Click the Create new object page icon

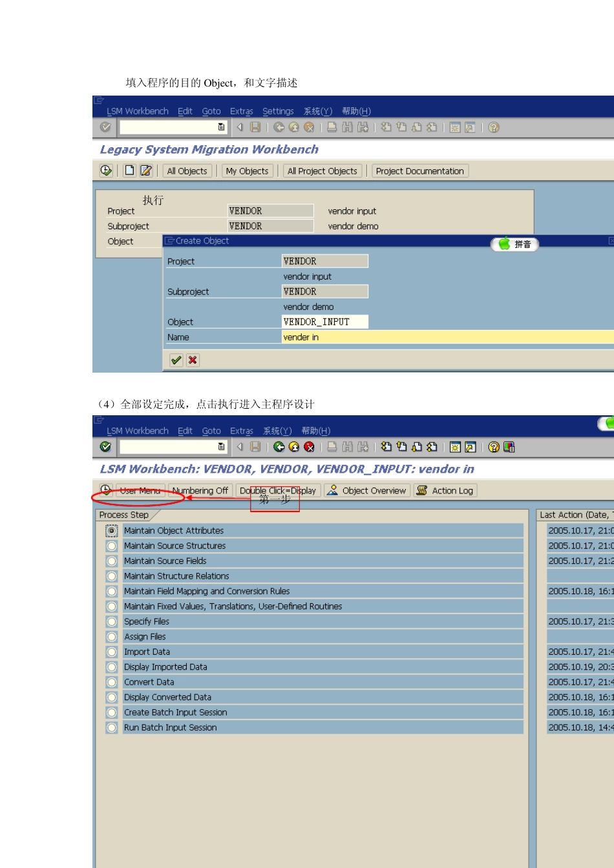130,170
